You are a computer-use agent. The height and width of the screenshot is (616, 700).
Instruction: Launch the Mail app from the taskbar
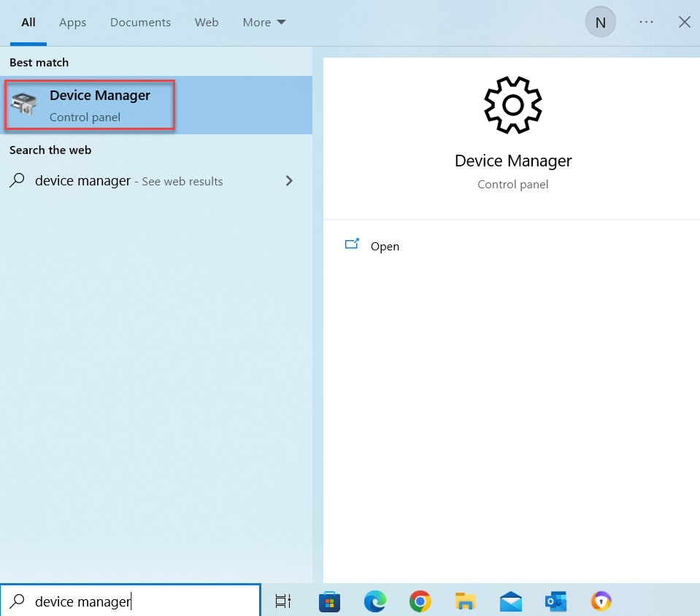(510, 601)
